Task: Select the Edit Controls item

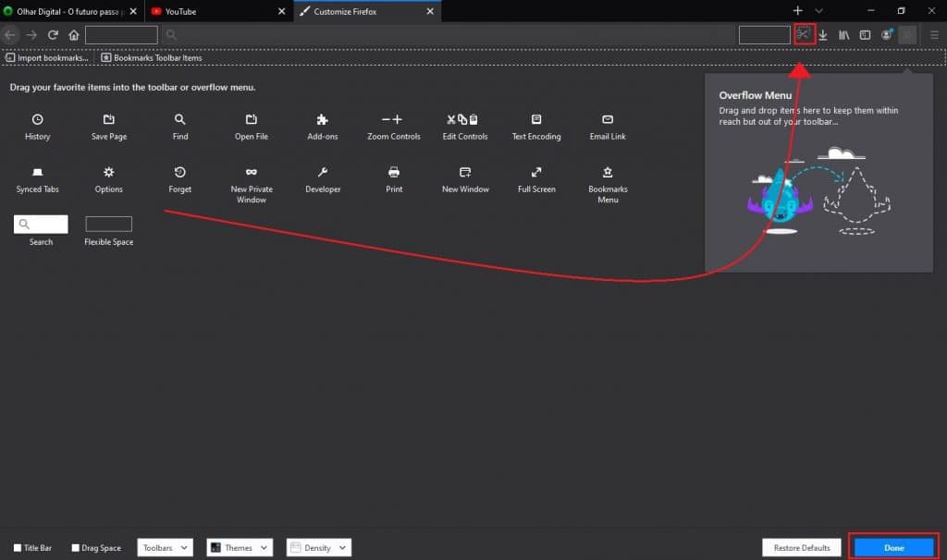Action: click(464, 127)
